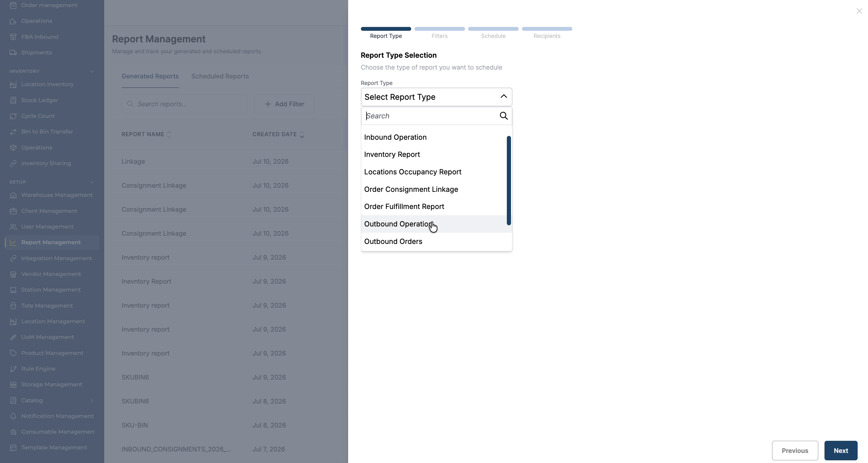This screenshot has width=868, height=463.
Task: Click the Station Management icon
Action: coord(13,290)
